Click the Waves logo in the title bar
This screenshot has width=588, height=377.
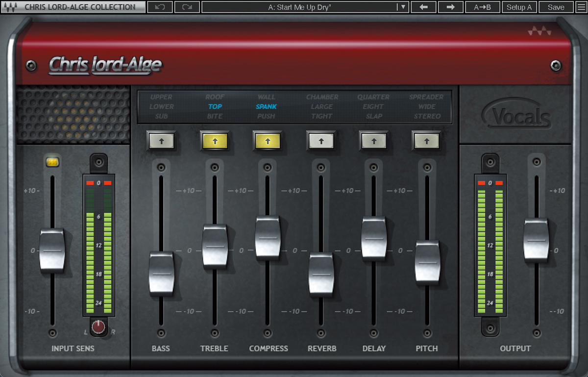(11, 7)
